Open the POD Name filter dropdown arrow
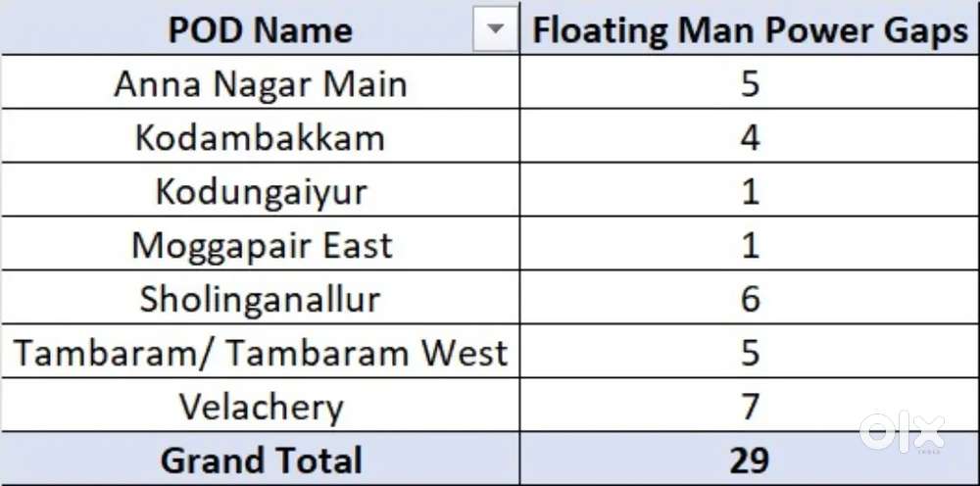The image size is (980, 486). (496, 31)
